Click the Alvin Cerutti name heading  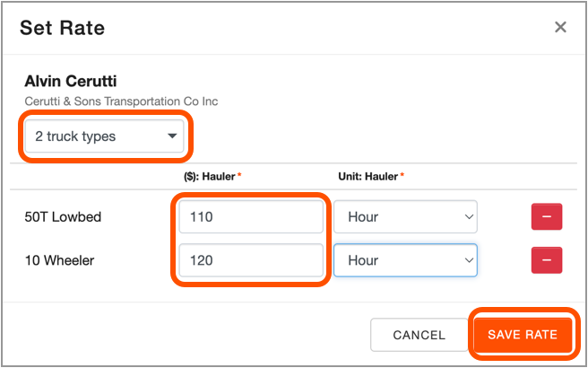[71, 82]
